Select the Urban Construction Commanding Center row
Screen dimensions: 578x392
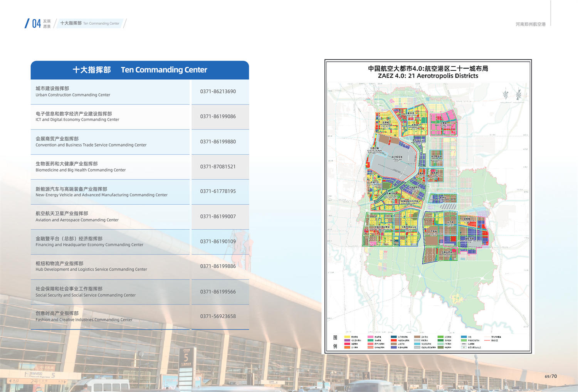[x=110, y=92]
